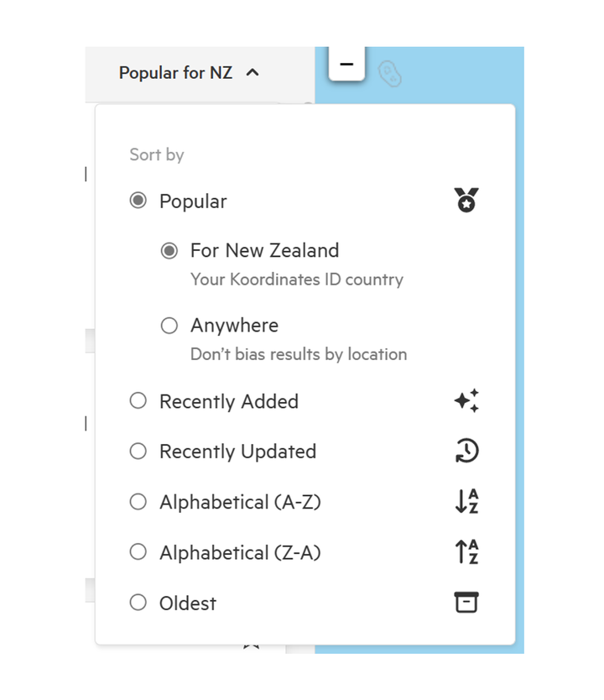The width and height of the screenshot is (604, 700).
Task: Open the Popular for NZ sort dropdown
Action: pyautogui.click(x=189, y=73)
